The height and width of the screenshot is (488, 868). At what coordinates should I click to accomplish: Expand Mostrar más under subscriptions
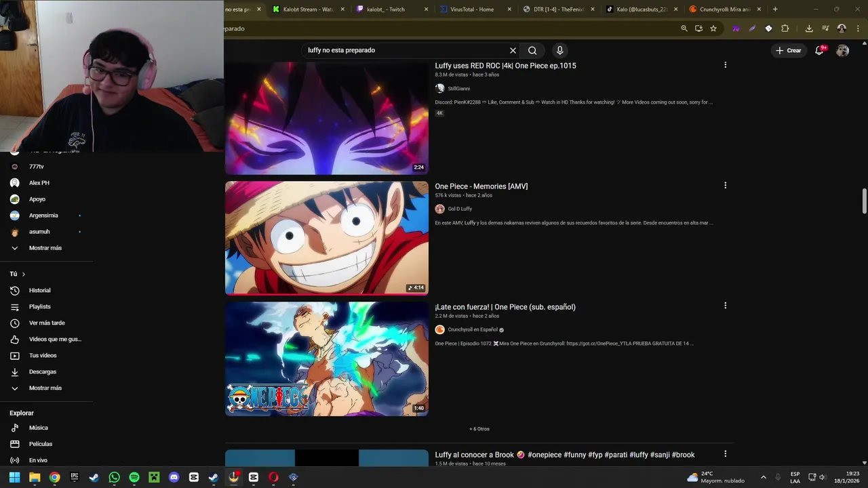[x=46, y=248]
